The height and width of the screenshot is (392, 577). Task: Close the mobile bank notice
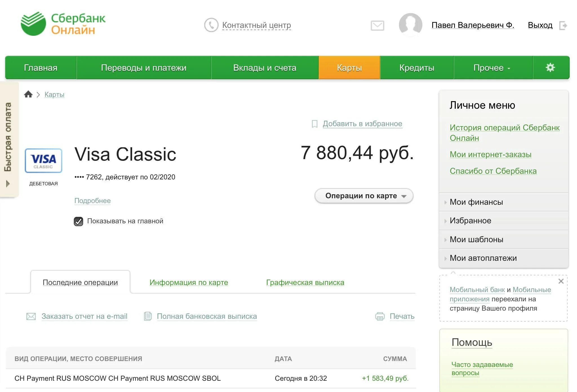[561, 281]
